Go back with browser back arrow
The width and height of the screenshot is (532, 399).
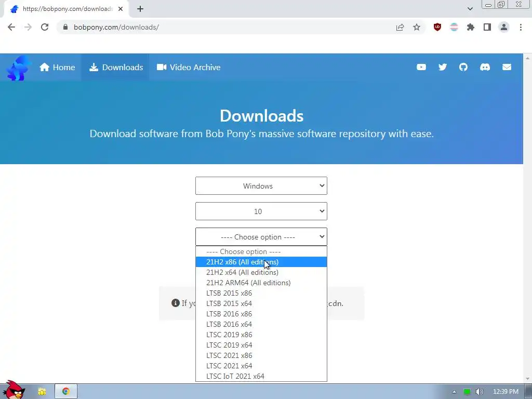coord(11,27)
